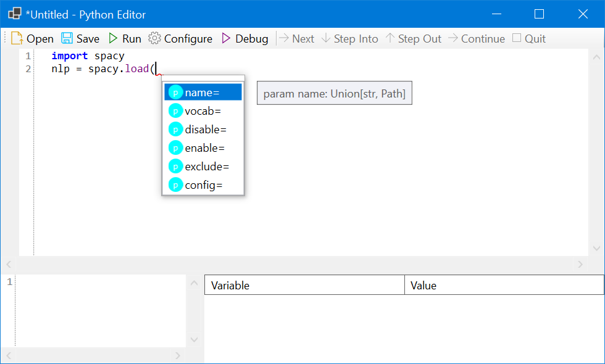Select the name= autocomplete suggestion
The height and width of the screenshot is (364, 605).
click(203, 93)
